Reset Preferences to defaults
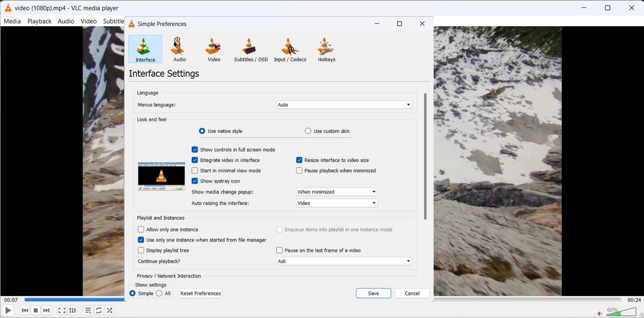 [200, 293]
